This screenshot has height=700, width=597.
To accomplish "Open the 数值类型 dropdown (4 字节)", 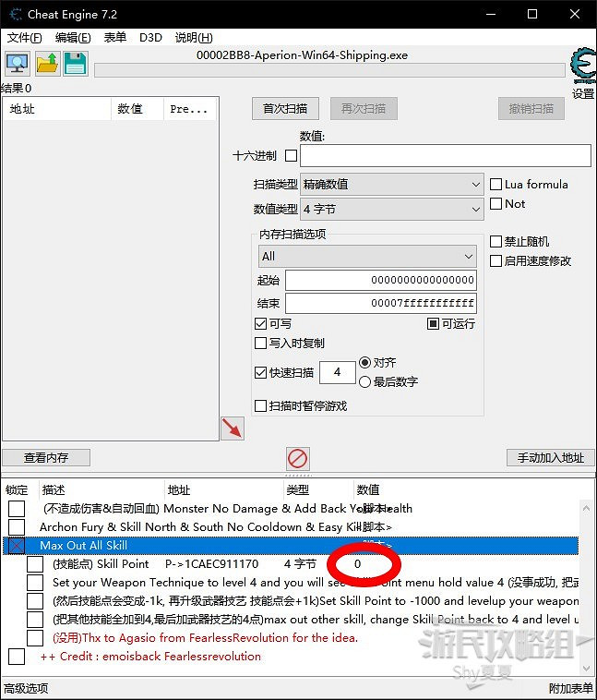I will 392,210.
